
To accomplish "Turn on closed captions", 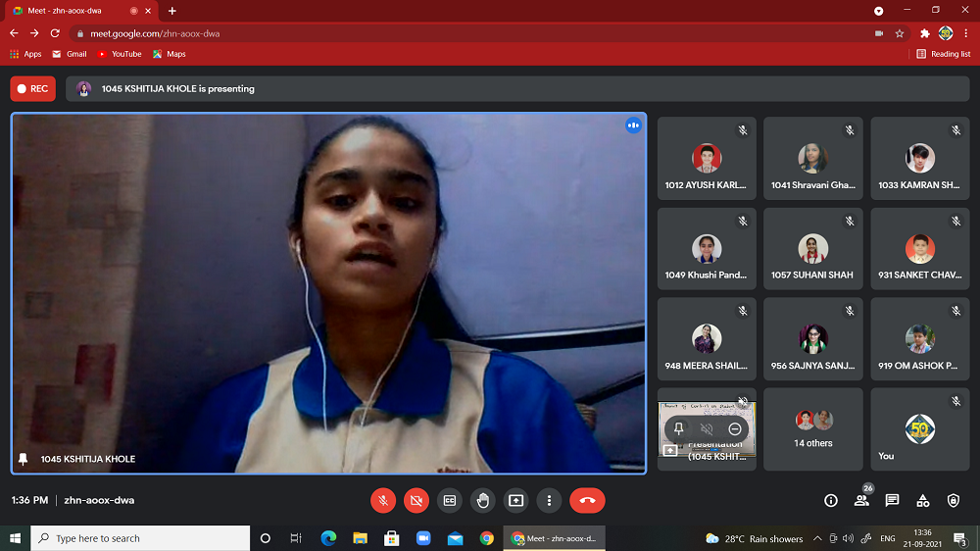I will click(x=450, y=500).
